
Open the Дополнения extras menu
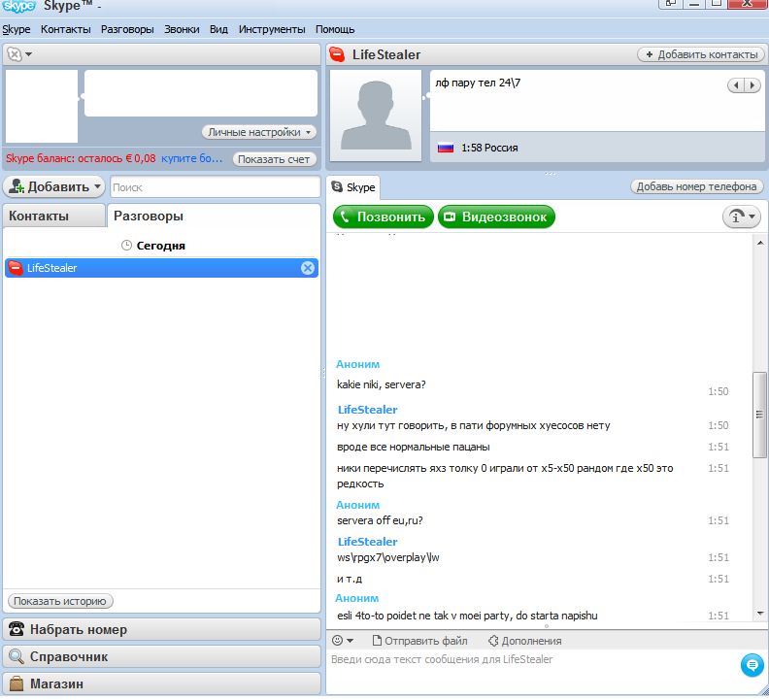[524, 641]
